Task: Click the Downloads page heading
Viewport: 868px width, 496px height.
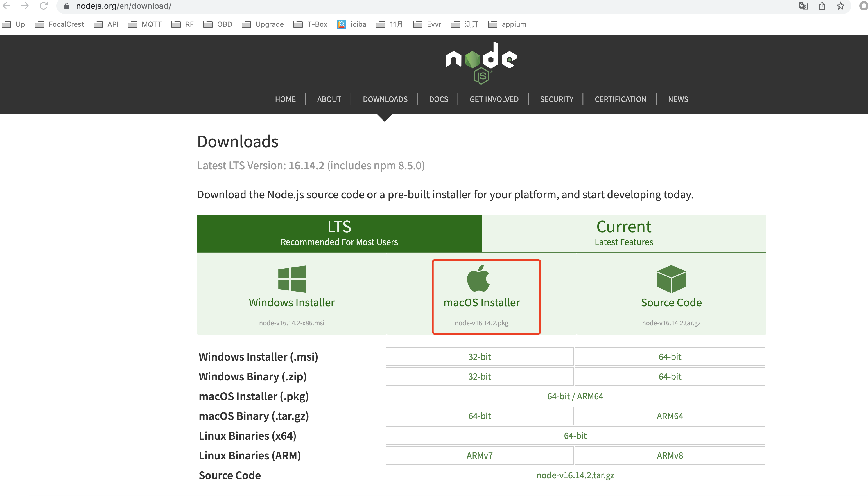Action: [237, 141]
